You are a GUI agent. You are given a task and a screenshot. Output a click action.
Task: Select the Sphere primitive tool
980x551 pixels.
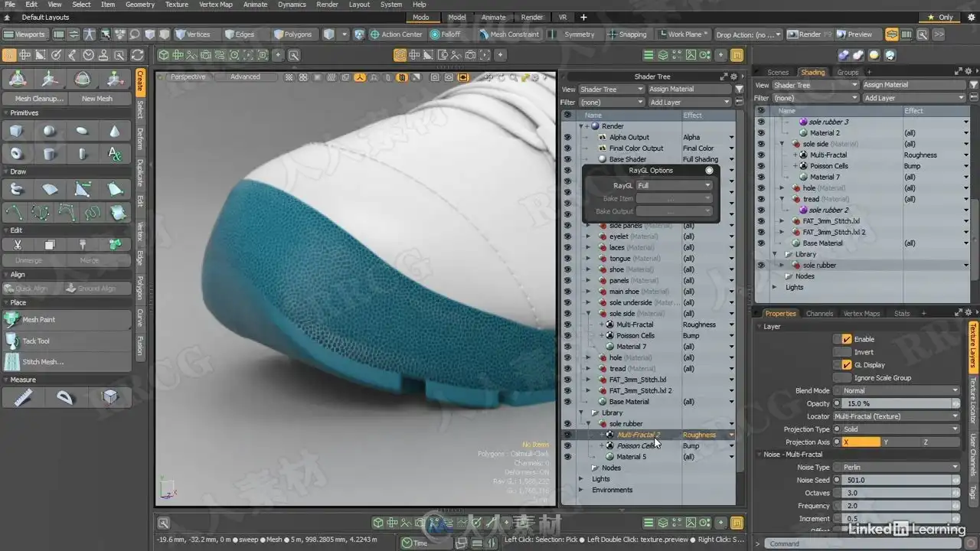click(49, 132)
